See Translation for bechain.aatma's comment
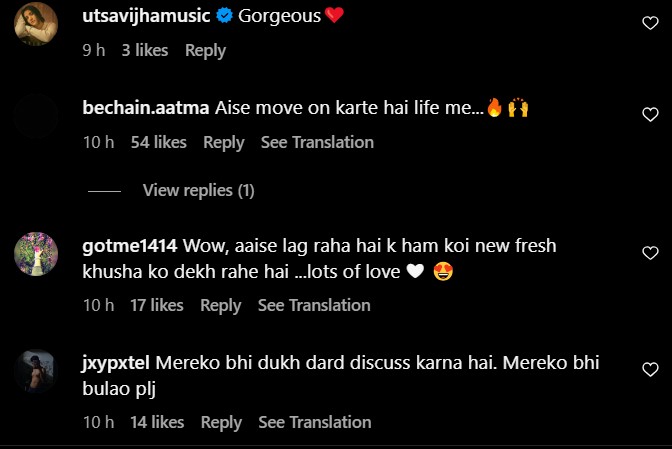The width and height of the screenshot is (672, 449). 317,142
